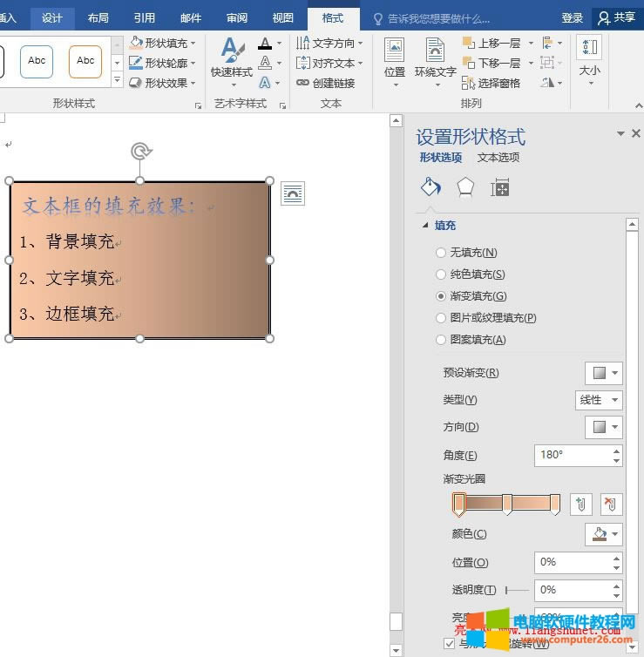Image resolution: width=644 pixels, height=657 pixels.
Task: Choose Picture or texture fill option
Action: pyautogui.click(x=441, y=318)
